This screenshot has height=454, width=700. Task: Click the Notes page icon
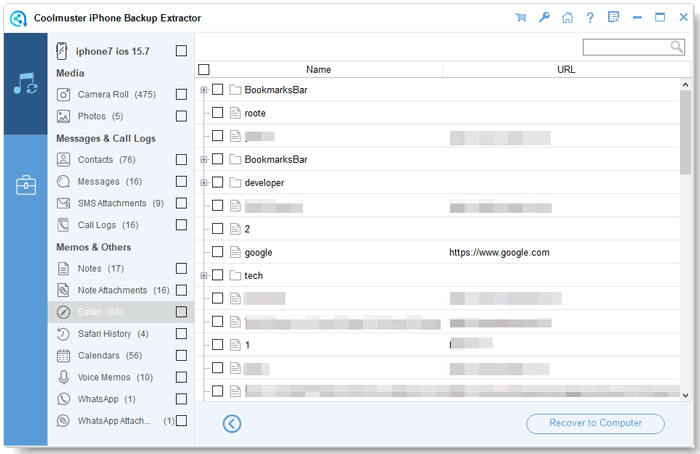pyautogui.click(x=63, y=268)
